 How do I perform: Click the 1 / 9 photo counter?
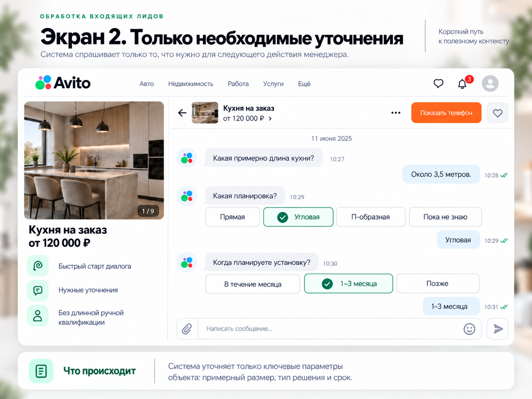(148, 211)
